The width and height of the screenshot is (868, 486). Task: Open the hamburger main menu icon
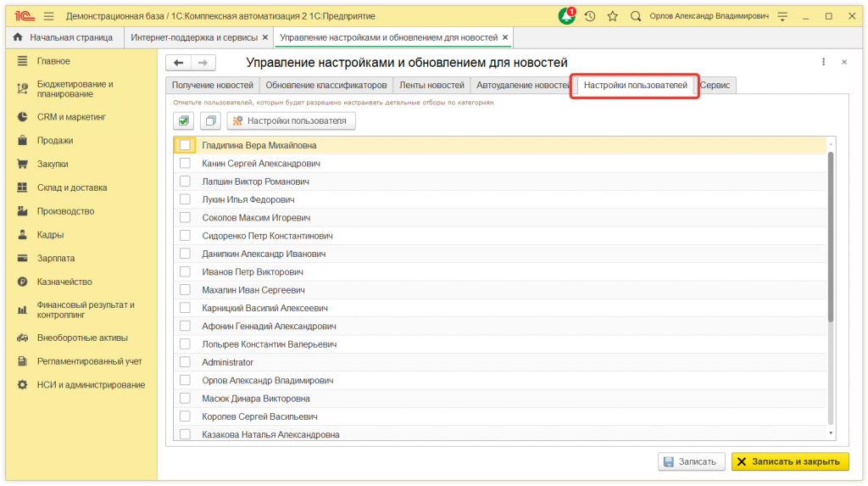coord(48,16)
